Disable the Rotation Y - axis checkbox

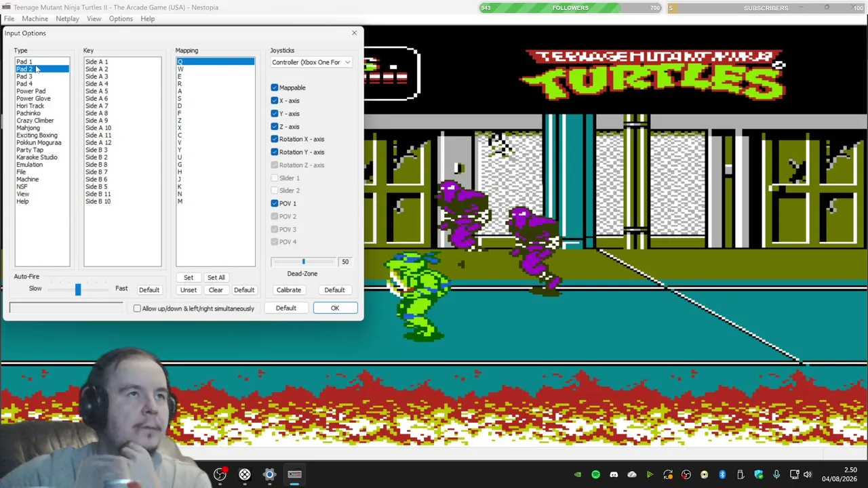point(275,152)
